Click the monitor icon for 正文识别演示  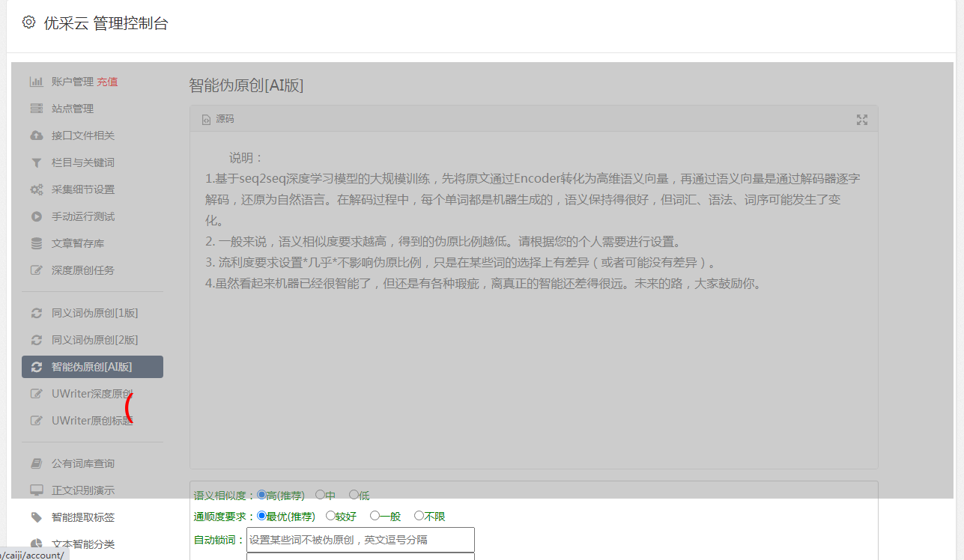click(36, 490)
